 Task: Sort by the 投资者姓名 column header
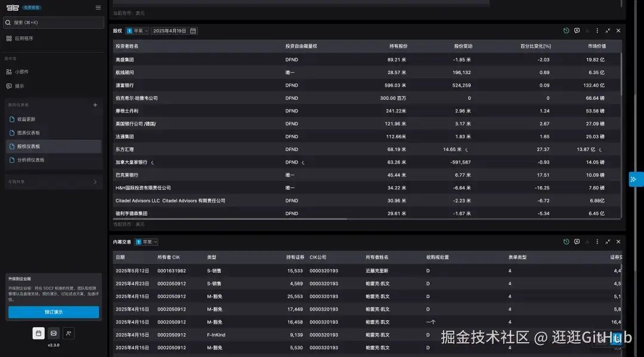127,46
